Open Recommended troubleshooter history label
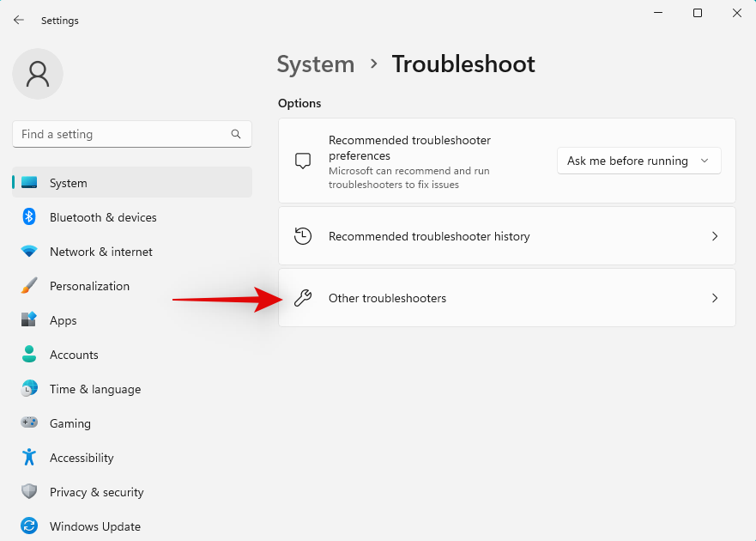The width and height of the screenshot is (756, 541). [429, 236]
